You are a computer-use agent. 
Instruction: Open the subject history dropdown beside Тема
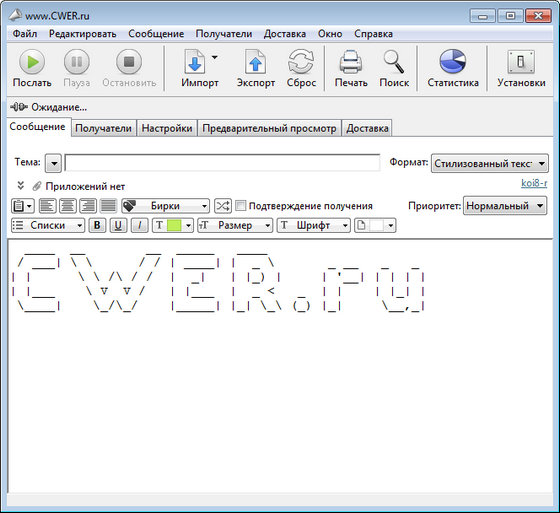click(x=54, y=164)
